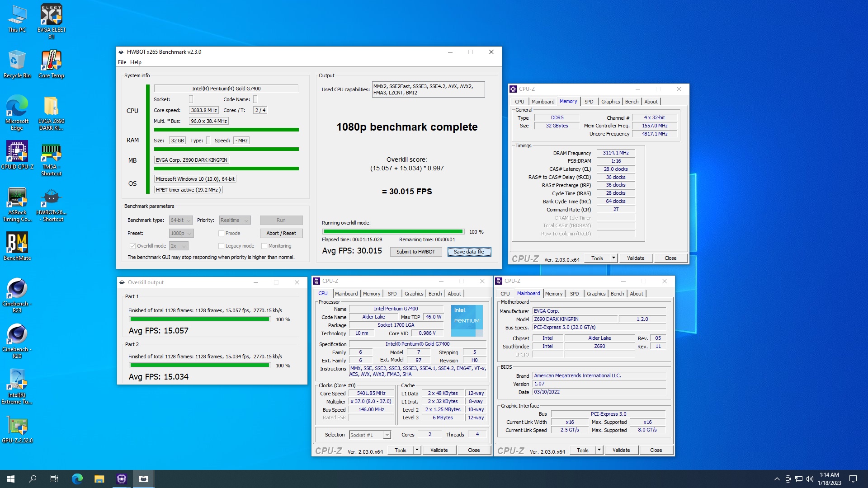
Task: Toggle Overkill mode checkbox
Action: tap(132, 246)
